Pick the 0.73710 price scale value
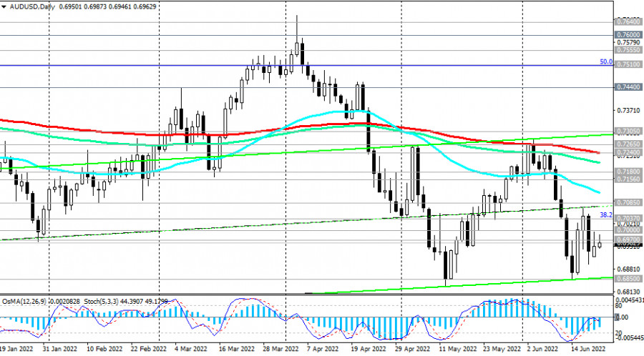 tap(628, 110)
